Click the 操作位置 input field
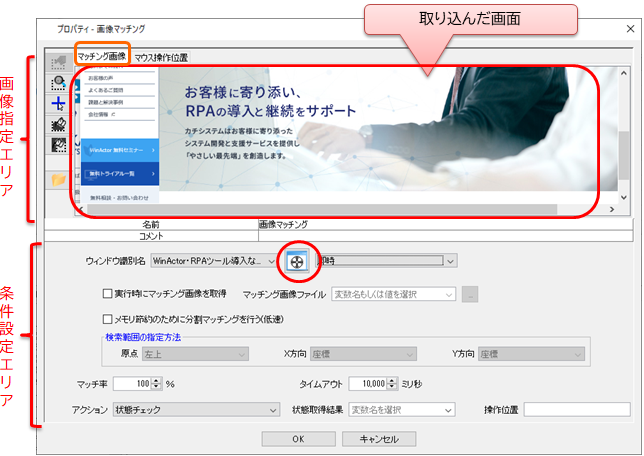644x456 pixels. (x=577, y=410)
